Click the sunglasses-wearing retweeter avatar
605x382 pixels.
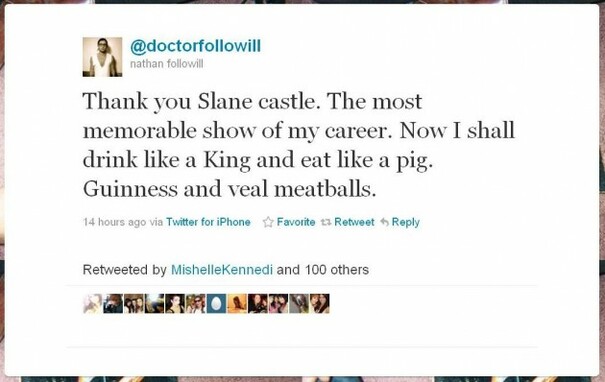click(x=196, y=303)
